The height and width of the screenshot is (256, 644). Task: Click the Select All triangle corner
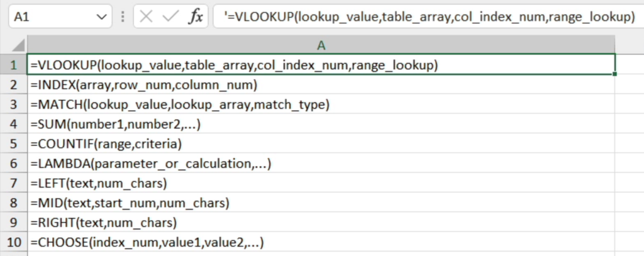(x=18, y=45)
